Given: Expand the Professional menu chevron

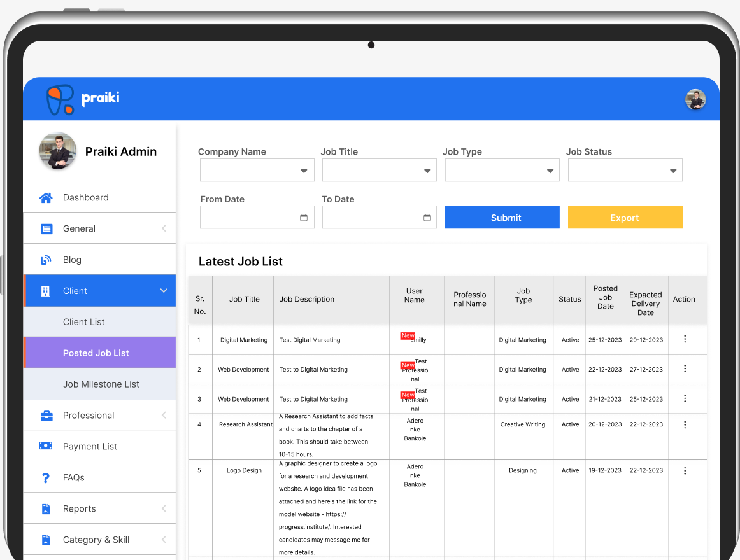Looking at the screenshot, I should (164, 416).
